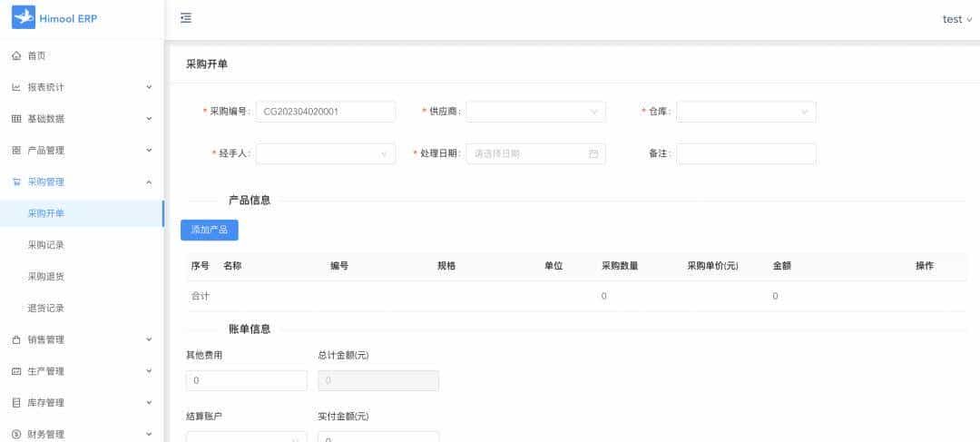The width and height of the screenshot is (980, 442).
Task: Click the 单位 column header
Action: [x=554, y=266]
